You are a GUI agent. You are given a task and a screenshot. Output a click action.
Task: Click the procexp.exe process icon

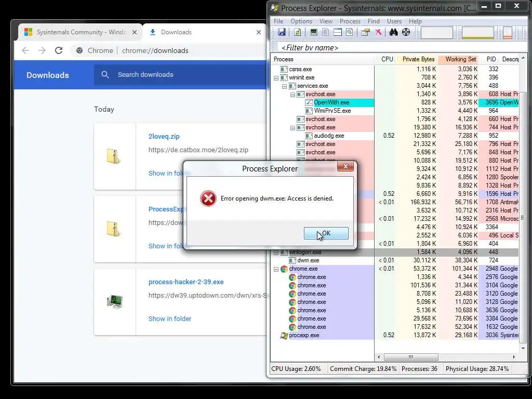tap(284, 335)
